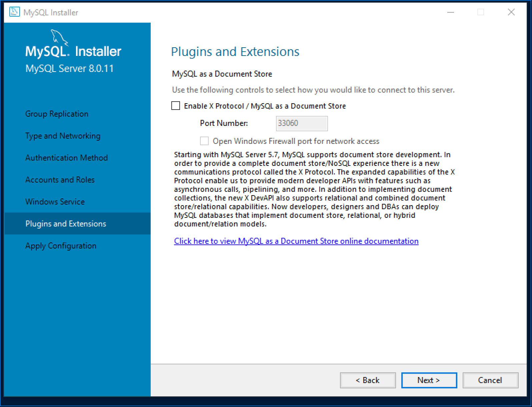Open the Authentication Method step

point(66,158)
